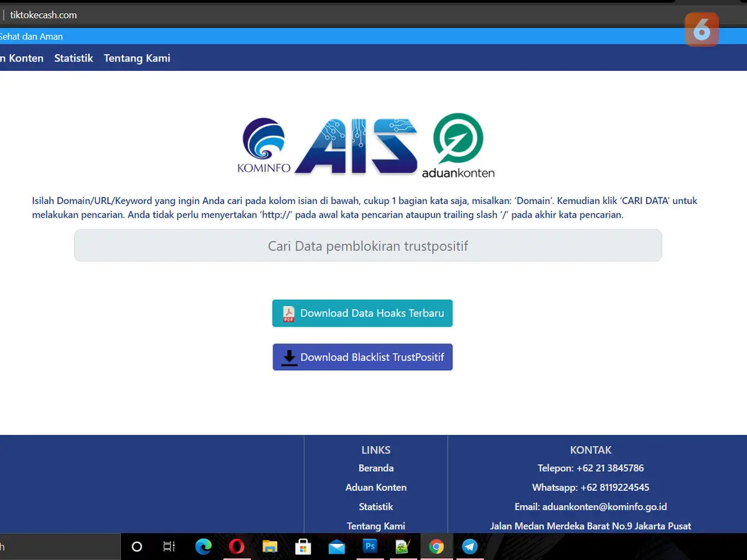Open the Konten item in top navigation
This screenshot has width=747, height=560.
(22, 58)
